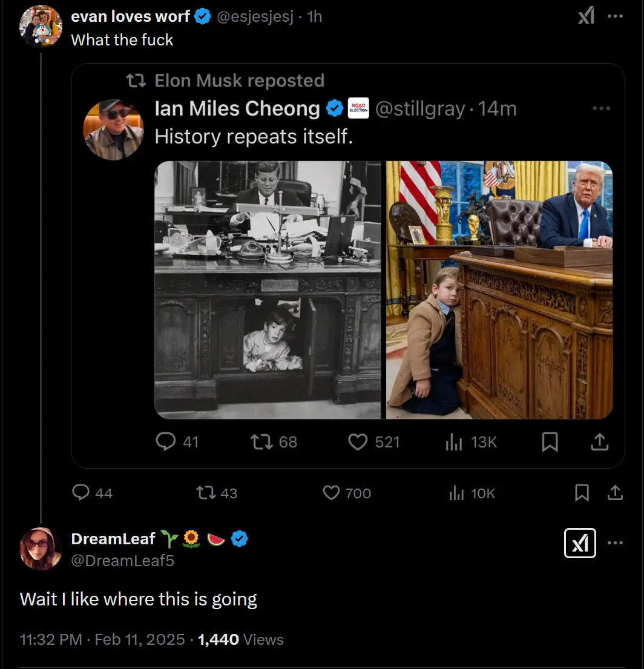644x669 pixels.
Task: View analytics for the 13K views post
Action: point(471,441)
